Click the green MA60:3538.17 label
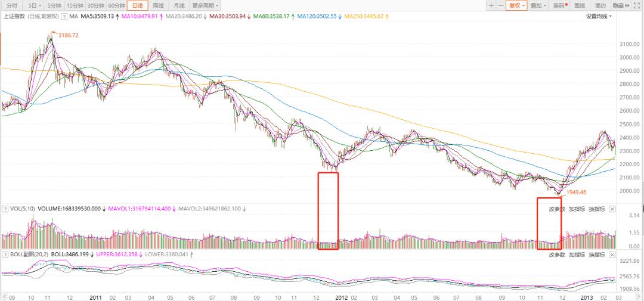 point(273,17)
